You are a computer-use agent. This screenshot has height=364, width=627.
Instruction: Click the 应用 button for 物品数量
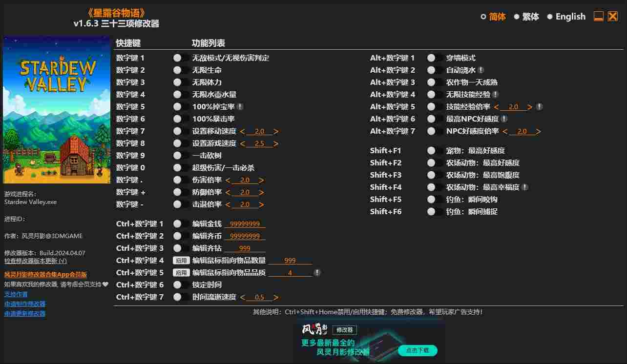181,261
